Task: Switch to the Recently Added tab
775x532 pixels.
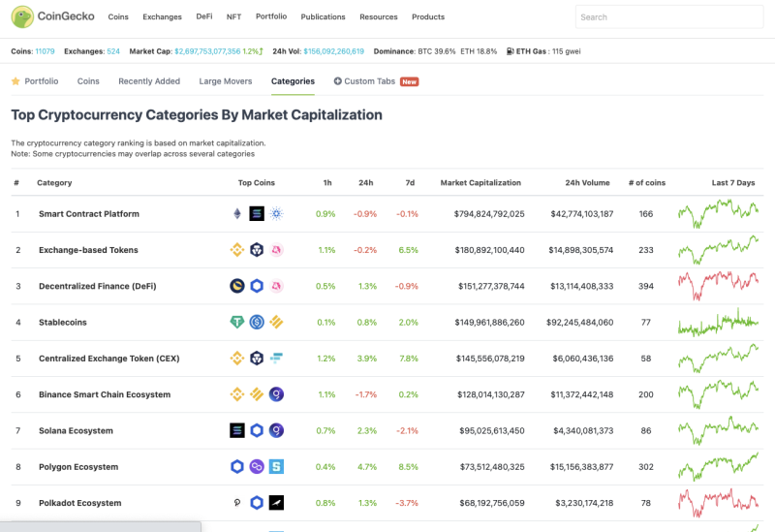Action: tap(149, 81)
